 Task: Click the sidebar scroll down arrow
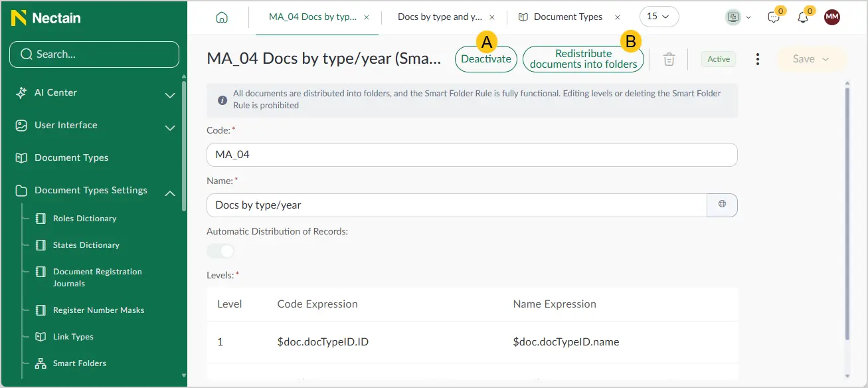pyautogui.click(x=184, y=375)
